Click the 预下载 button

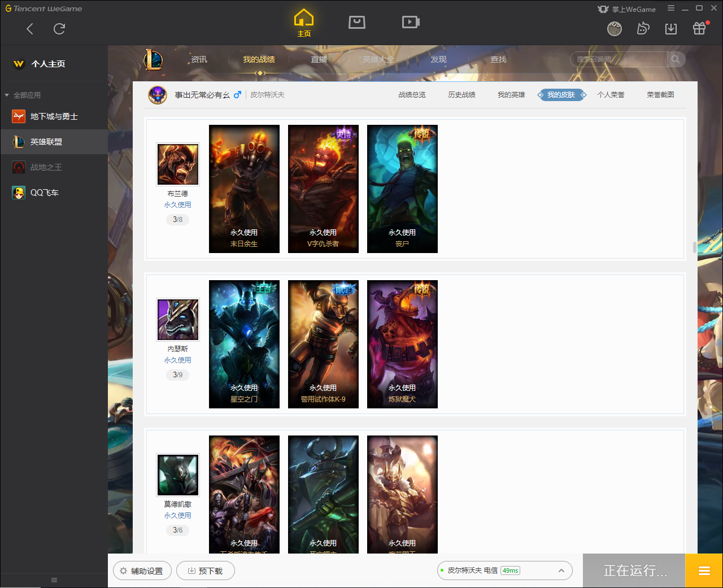206,570
